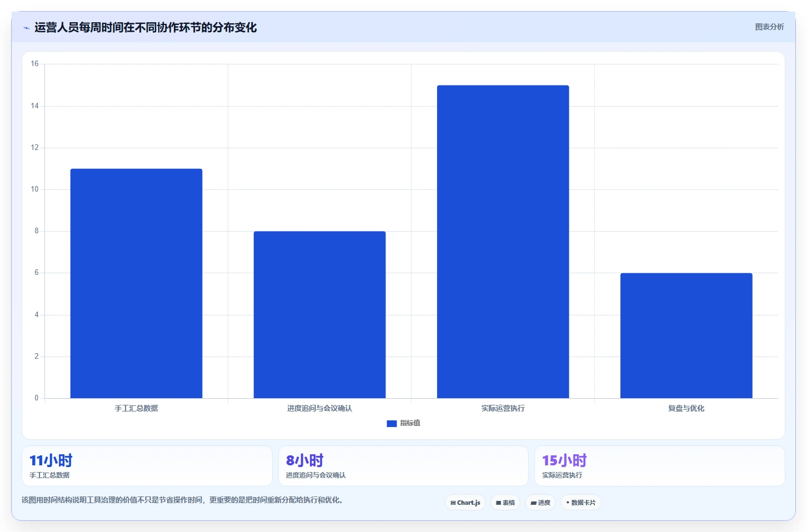Screen dimensions: 807x532
Task: Click the 复盘与优化 bar in the chart
Action: click(686, 335)
